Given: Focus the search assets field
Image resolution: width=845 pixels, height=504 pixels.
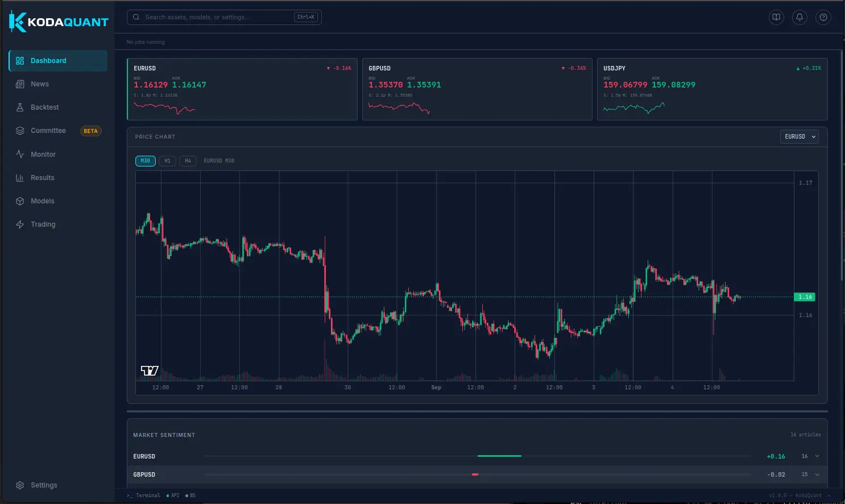Looking at the screenshot, I should pos(224,17).
